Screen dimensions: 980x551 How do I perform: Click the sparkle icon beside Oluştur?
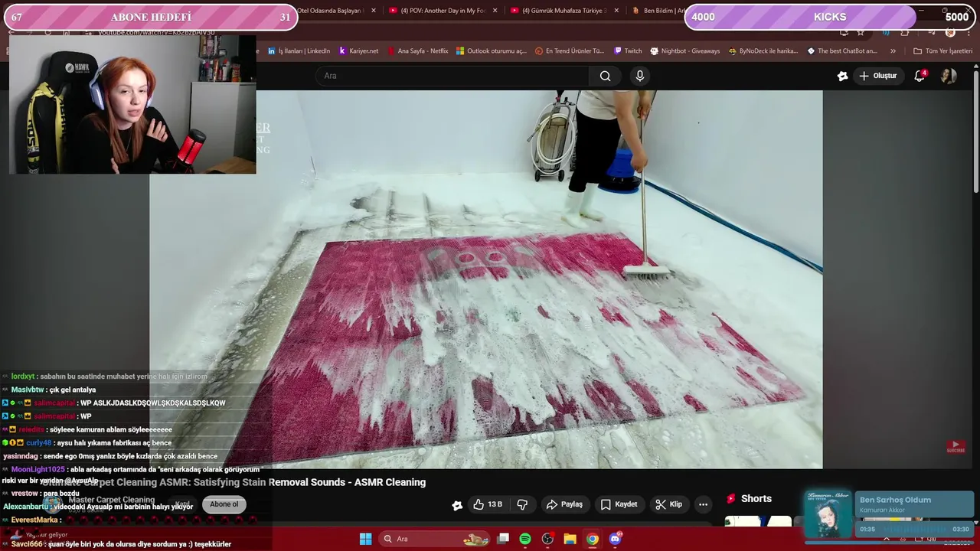pos(842,76)
